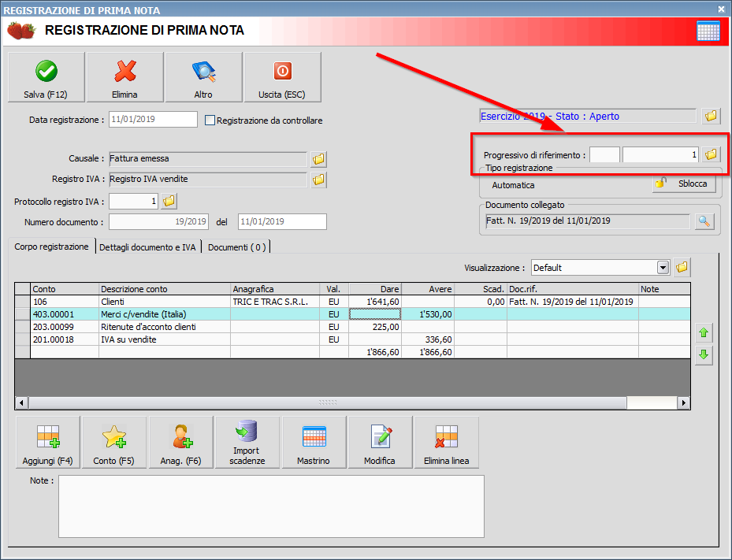Close the Registrazione di prima nota window
This screenshot has width=732, height=560.
721,9
